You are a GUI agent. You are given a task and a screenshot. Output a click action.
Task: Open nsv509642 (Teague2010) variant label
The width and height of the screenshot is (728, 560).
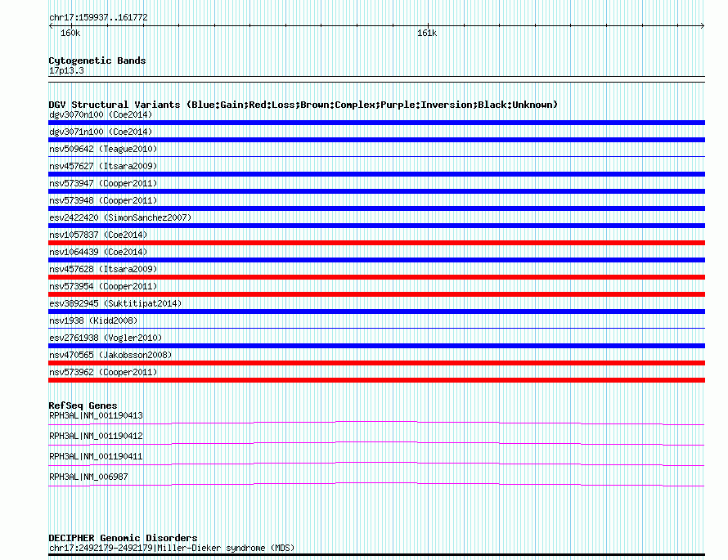(x=103, y=149)
